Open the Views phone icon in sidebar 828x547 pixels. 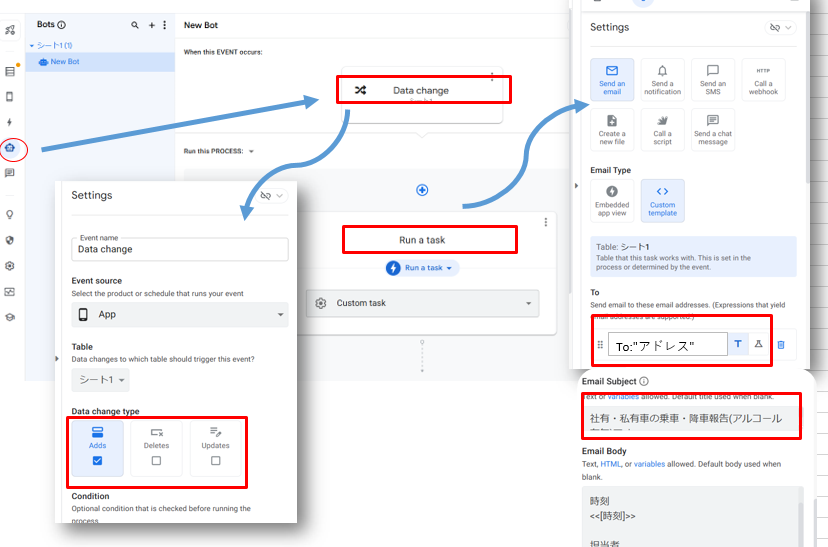(x=10, y=97)
